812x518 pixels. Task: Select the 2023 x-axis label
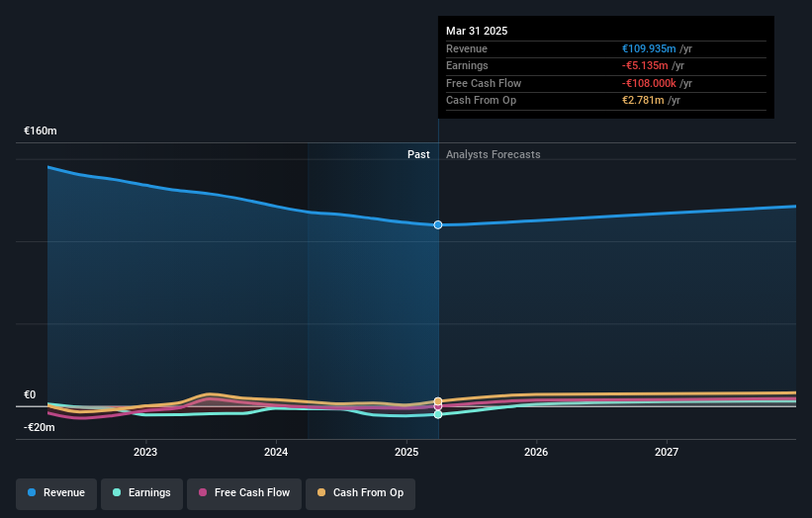[145, 453]
